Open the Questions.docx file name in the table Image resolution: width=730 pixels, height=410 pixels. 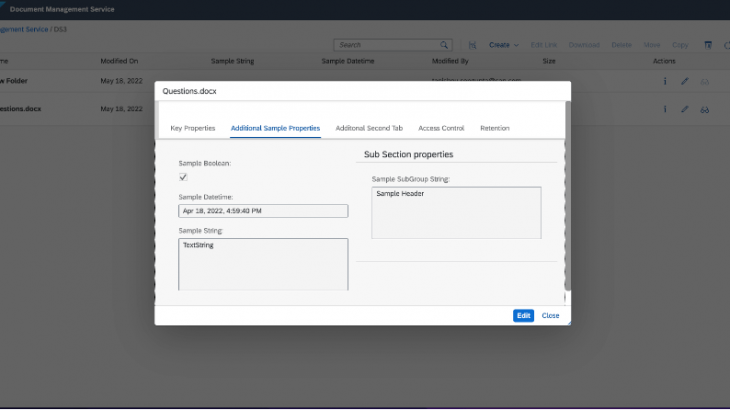point(20,109)
